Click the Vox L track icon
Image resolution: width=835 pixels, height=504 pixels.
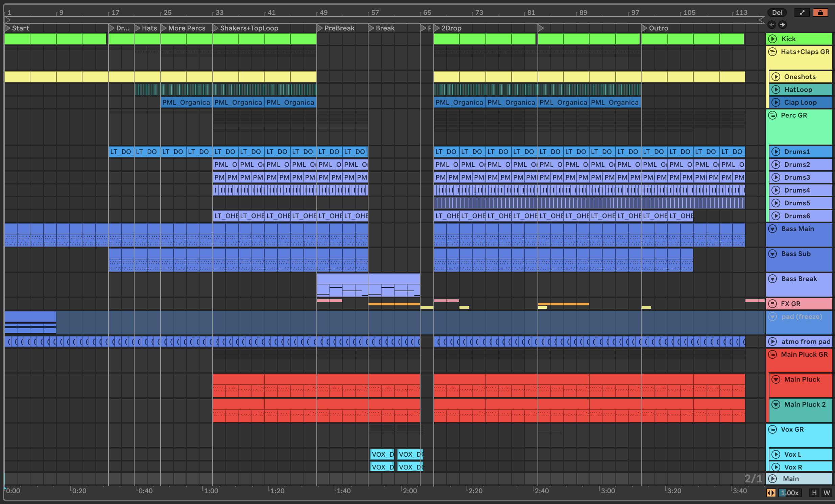pos(776,454)
